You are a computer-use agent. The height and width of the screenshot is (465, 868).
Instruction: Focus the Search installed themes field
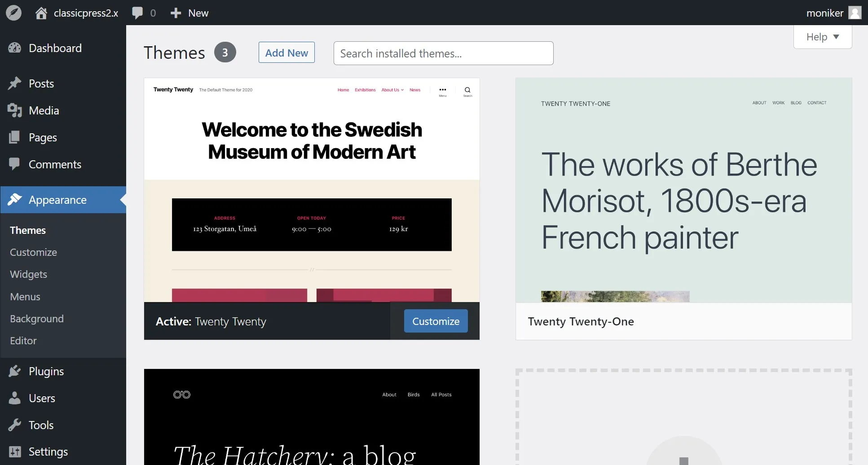coord(443,53)
